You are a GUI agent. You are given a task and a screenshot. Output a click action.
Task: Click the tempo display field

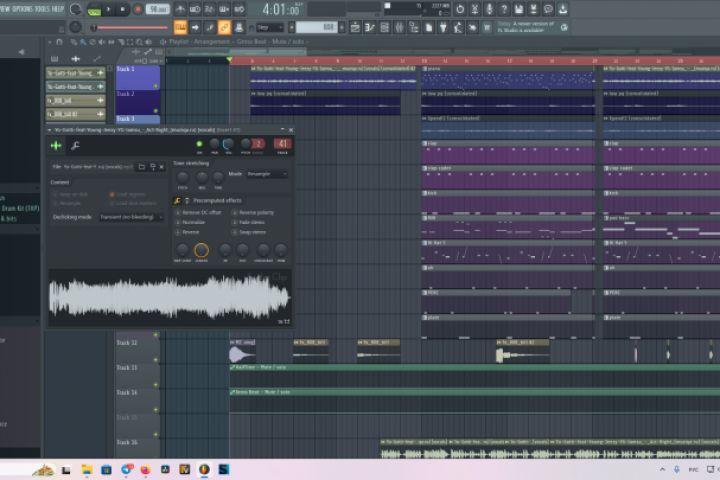pyautogui.click(x=158, y=9)
